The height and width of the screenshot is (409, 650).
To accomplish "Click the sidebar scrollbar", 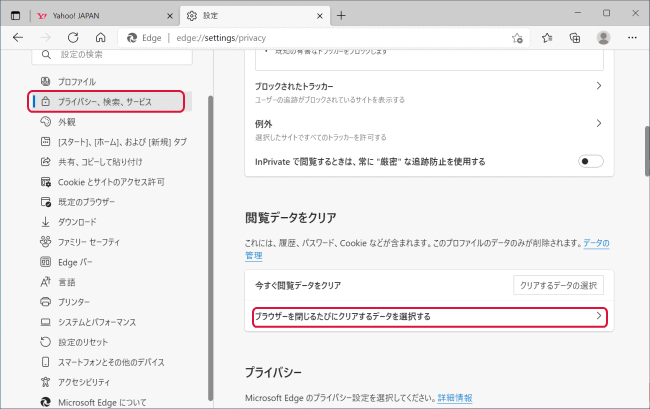I will tap(210, 248).
